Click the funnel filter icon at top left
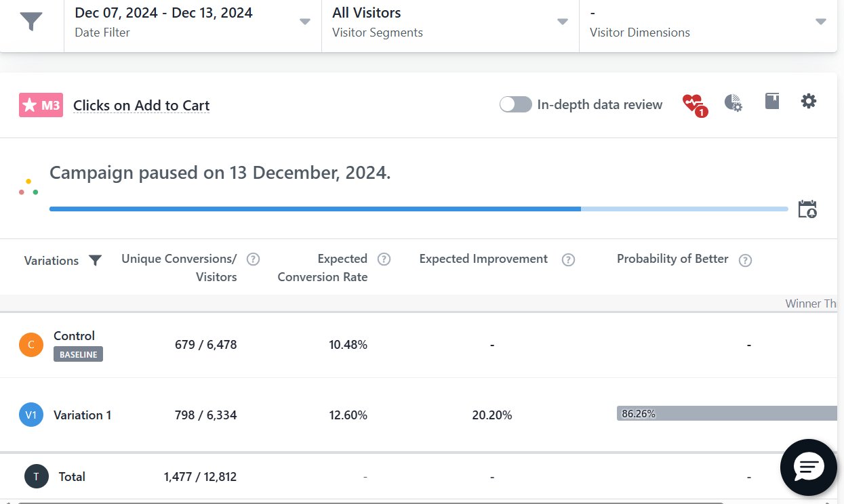This screenshot has width=844, height=504. tap(31, 21)
